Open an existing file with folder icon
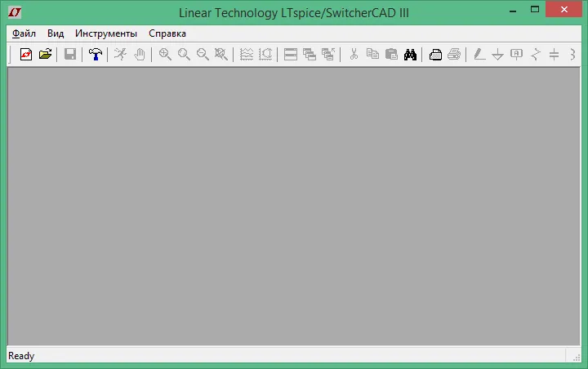Screen dimensions: 588x369 point(45,55)
